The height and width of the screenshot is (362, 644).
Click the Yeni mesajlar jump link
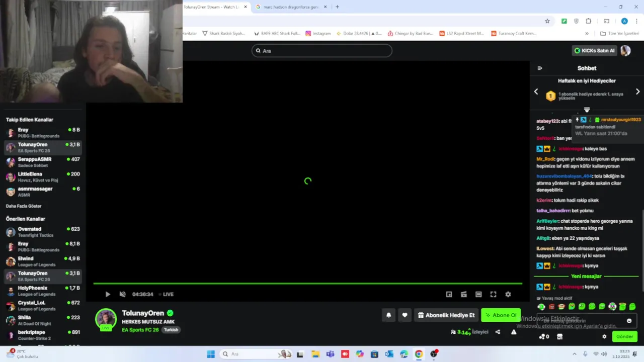pos(586,276)
